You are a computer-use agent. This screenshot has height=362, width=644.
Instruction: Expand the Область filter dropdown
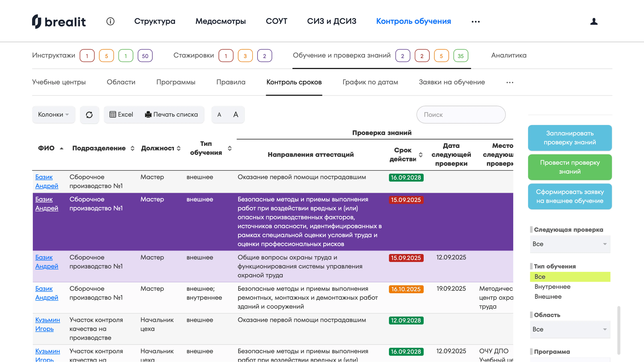(x=570, y=329)
